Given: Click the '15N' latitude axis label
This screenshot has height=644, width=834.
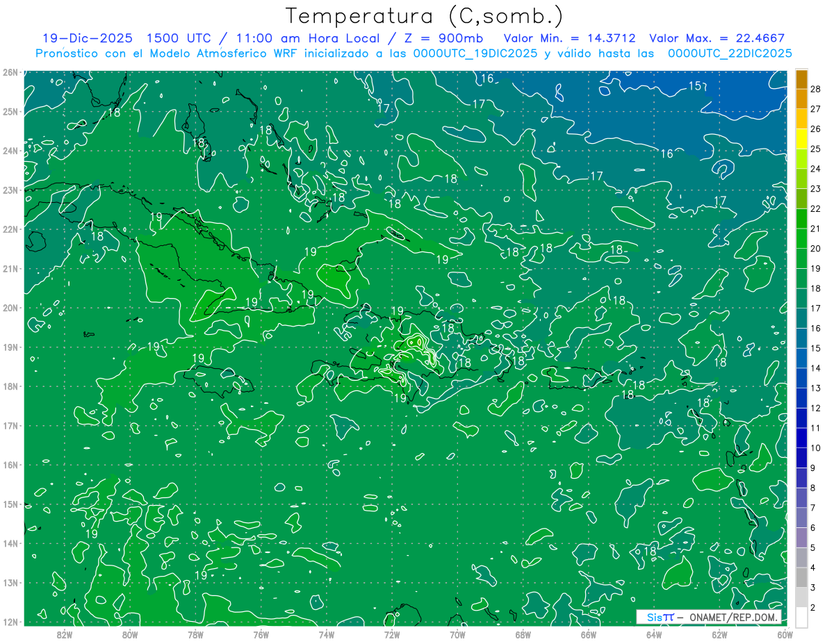Looking at the screenshot, I should coord(11,504).
